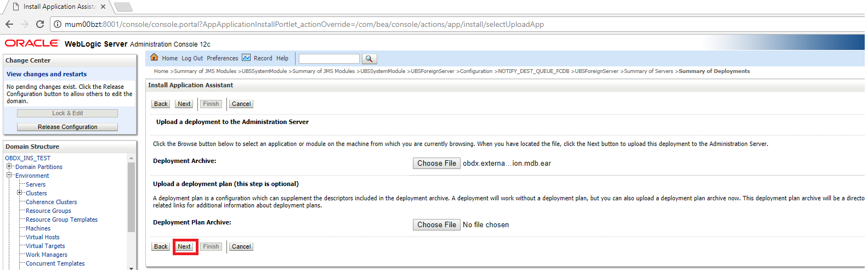Open View changes and restarts link
868x270 pixels.
47,74
